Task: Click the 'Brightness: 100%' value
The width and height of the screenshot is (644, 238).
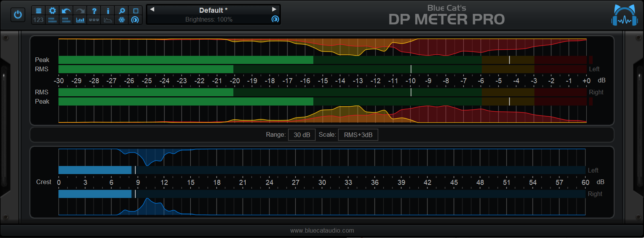Action: pos(209,19)
